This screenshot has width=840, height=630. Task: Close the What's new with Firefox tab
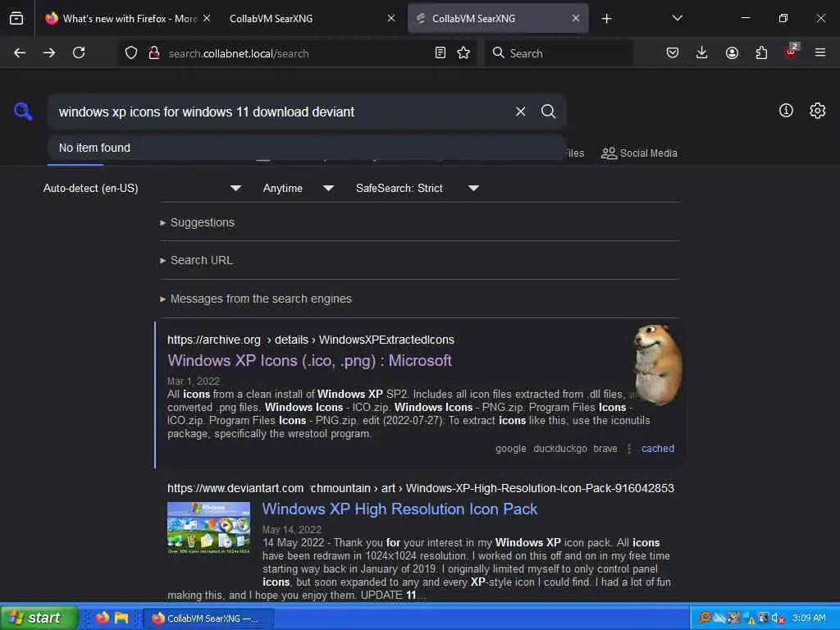click(x=206, y=18)
